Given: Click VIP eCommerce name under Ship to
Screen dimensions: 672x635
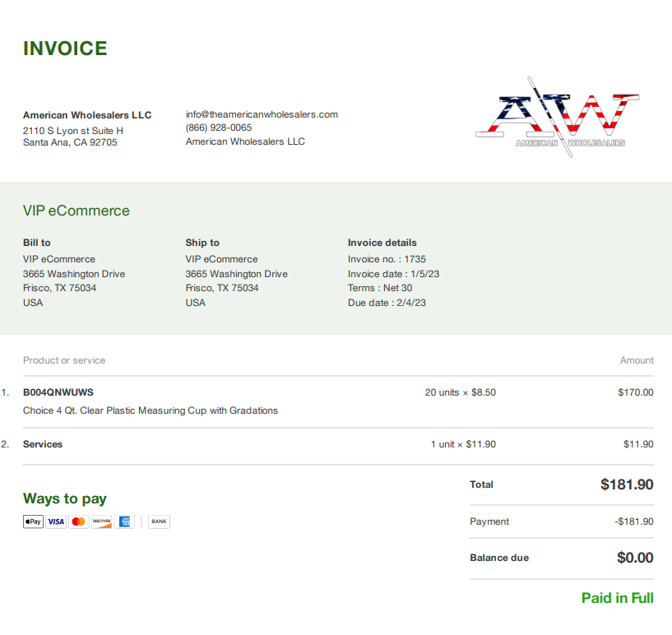Looking at the screenshot, I should 221,259.
